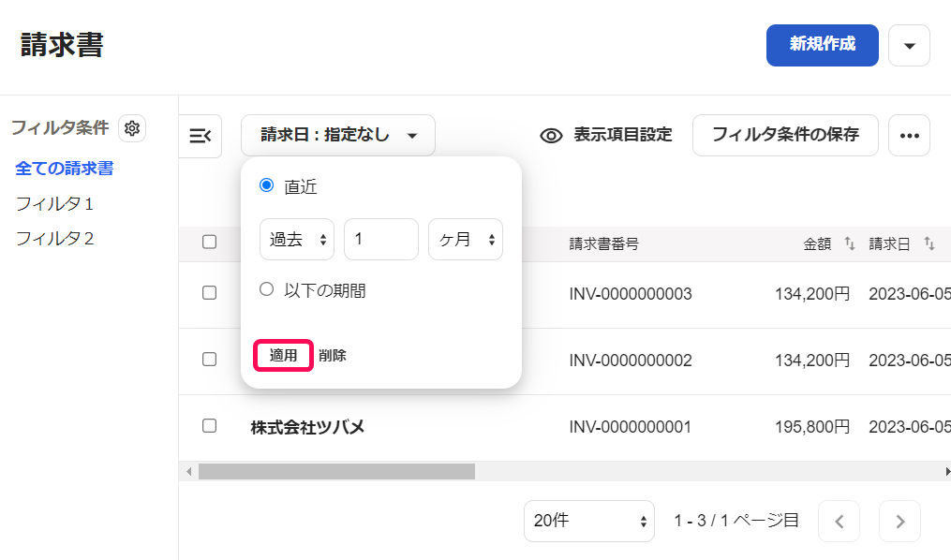Screen dimensions: 951x560
Task: Open 表示項目設定 display settings
Action: click(x=606, y=135)
